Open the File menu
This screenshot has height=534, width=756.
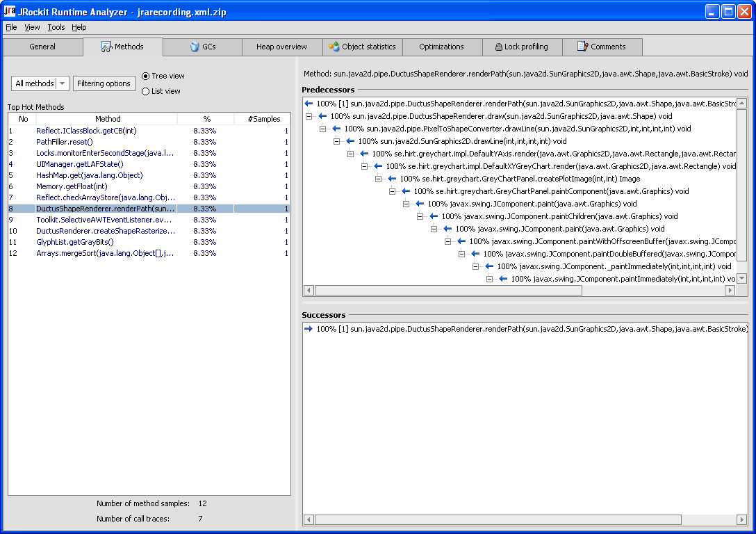point(11,28)
